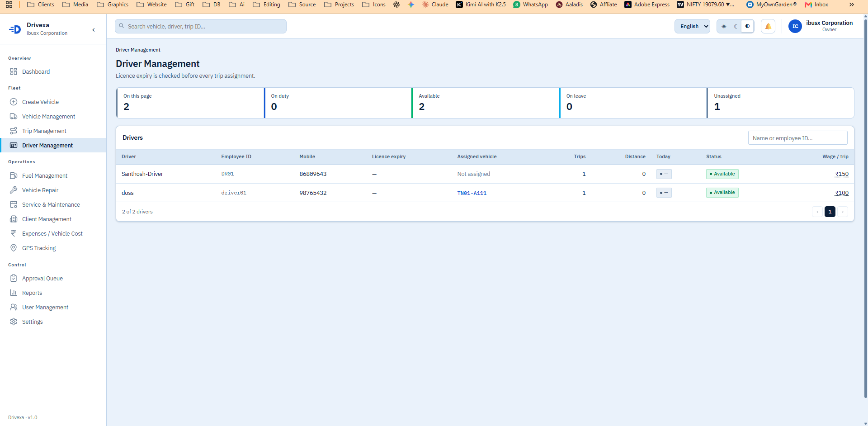Click the global vehicle search field
This screenshot has height=426, width=868.
click(x=201, y=26)
